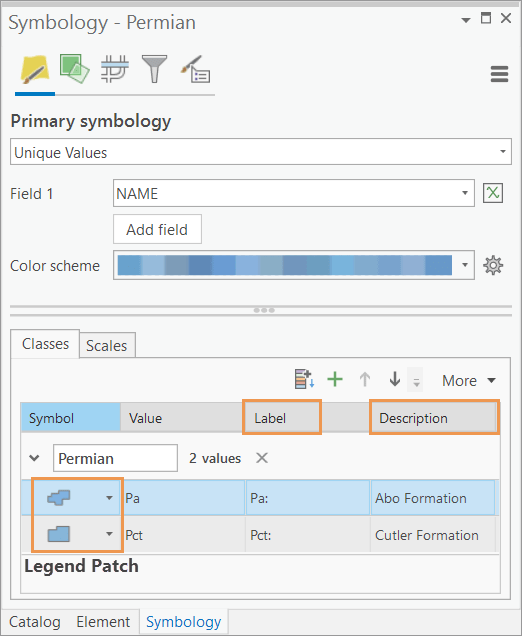Maximize the Symbology pane
The width and height of the screenshot is (522, 636).
(x=485, y=18)
